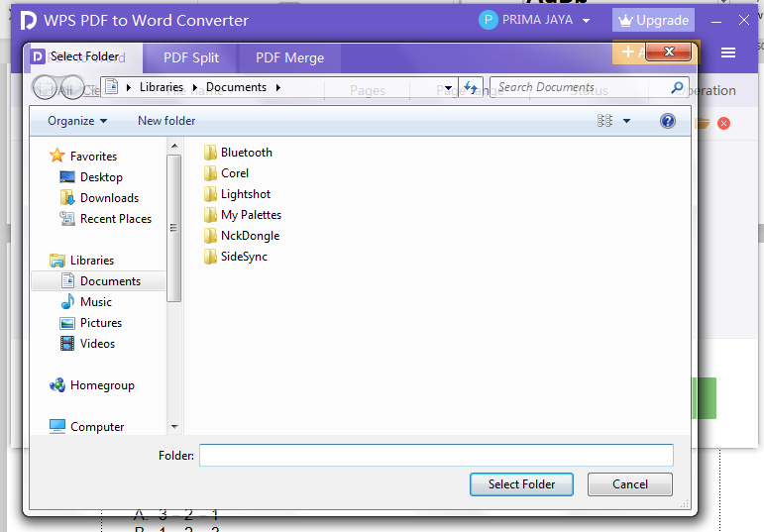Click the Back navigation arrow
The height and width of the screenshot is (532, 764).
(45, 88)
